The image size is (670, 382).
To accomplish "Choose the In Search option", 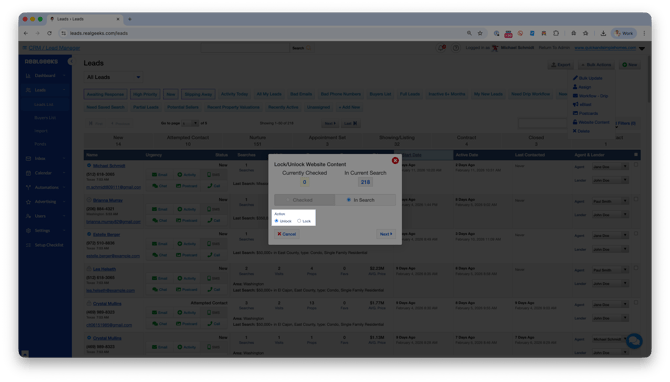I will (365, 200).
